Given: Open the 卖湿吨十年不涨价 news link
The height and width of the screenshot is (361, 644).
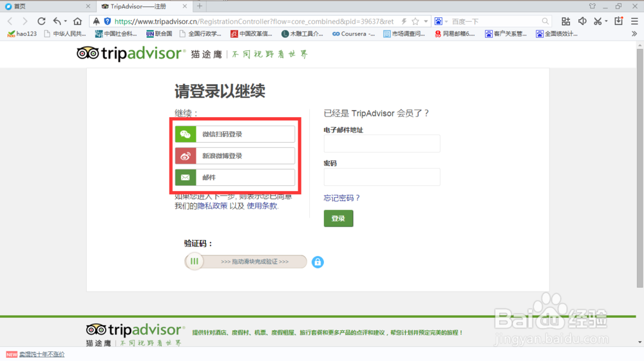Looking at the screenshot, I should coord(42,354).
